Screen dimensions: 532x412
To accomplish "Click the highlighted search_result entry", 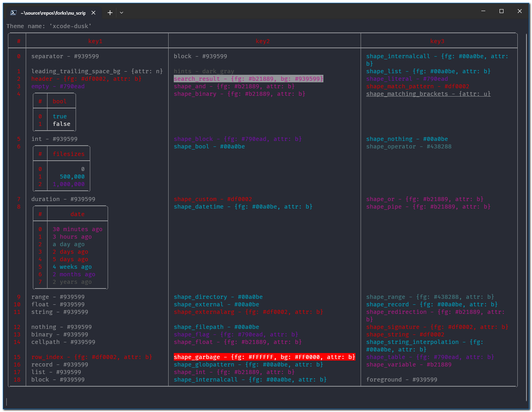I will point(249,79).
